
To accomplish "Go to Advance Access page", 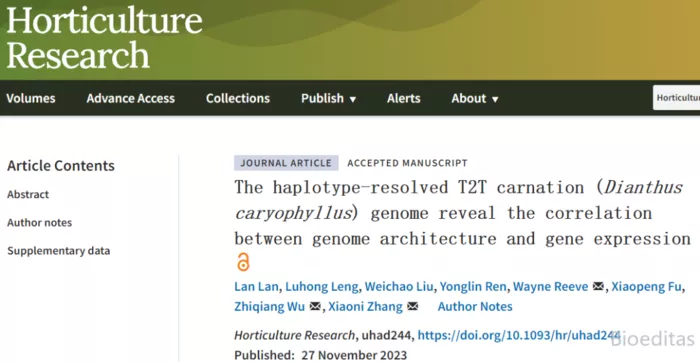I will click(x=131, y=98).
